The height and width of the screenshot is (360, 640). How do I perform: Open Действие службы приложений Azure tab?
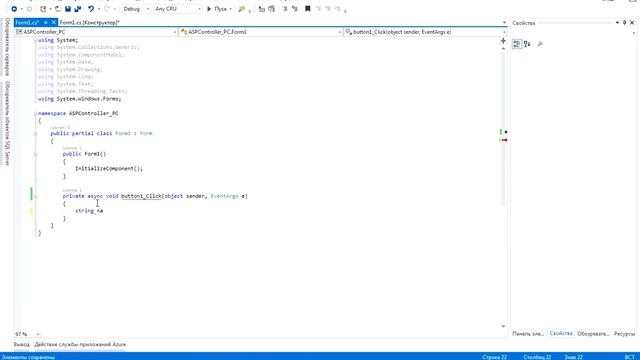pos(80,344)
